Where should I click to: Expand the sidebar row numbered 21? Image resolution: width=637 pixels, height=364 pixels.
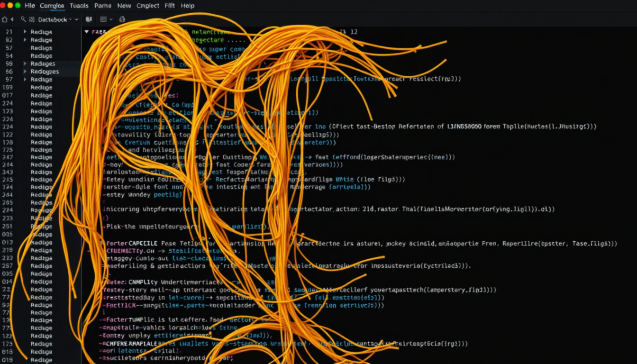click(x=25, y=32)
